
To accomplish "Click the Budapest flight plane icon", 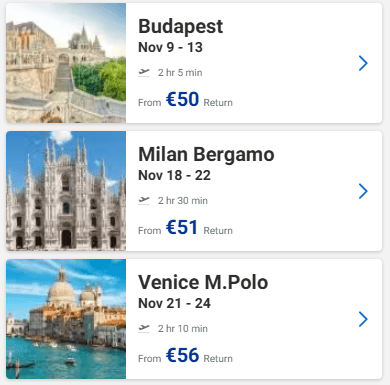I will coord(144,72).
